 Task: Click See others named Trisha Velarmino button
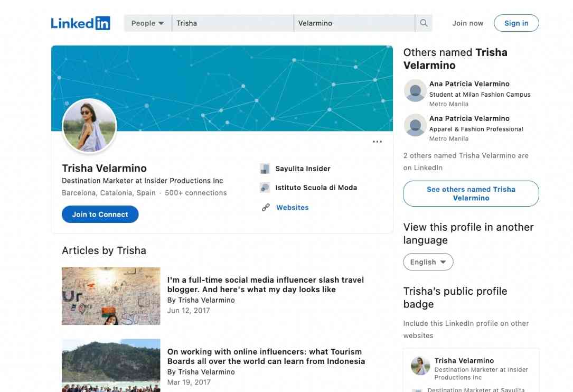(471, 193)
